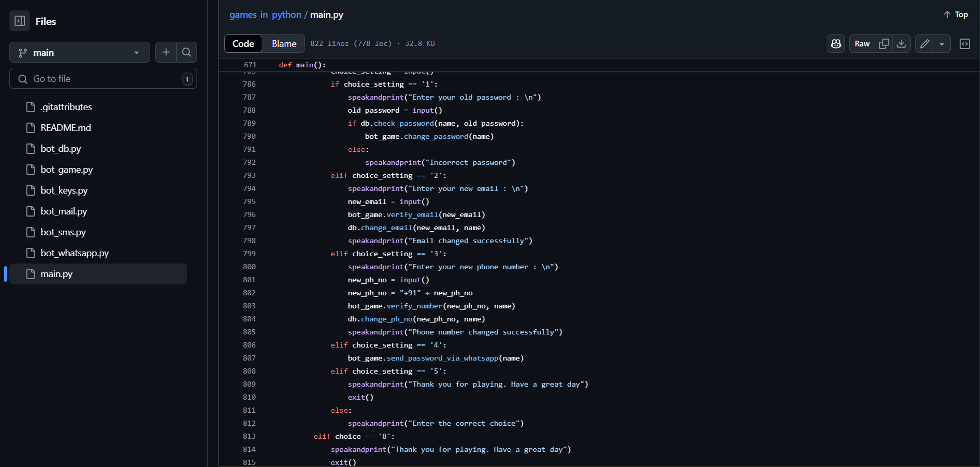Select line number 806
This screenshot has width=980, height=467.
pos(249,345)
